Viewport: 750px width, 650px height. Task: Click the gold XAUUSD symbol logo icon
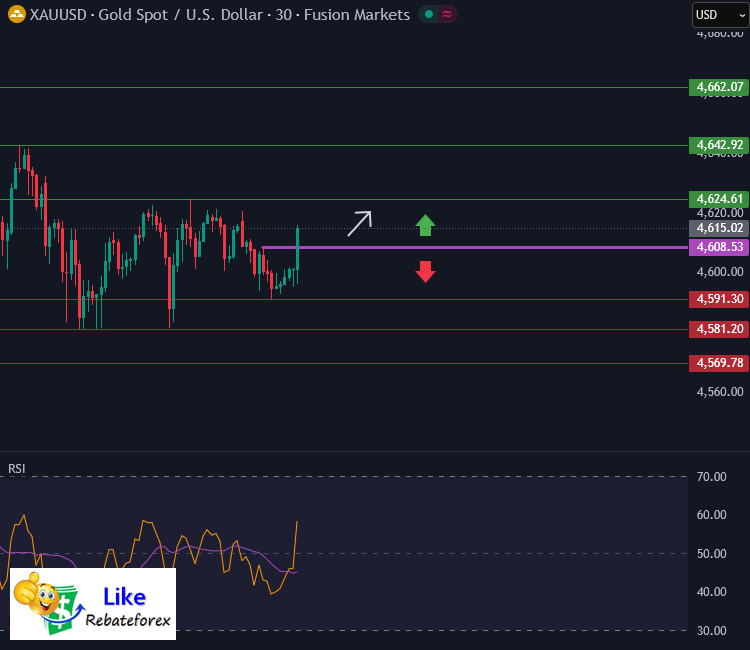click(x=17, y=14)
